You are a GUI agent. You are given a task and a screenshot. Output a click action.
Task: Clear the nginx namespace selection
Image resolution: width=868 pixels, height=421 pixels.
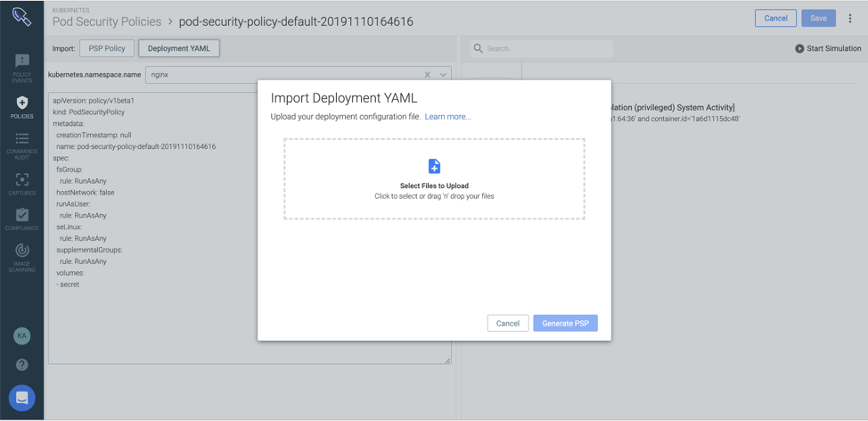pos(428,75)
